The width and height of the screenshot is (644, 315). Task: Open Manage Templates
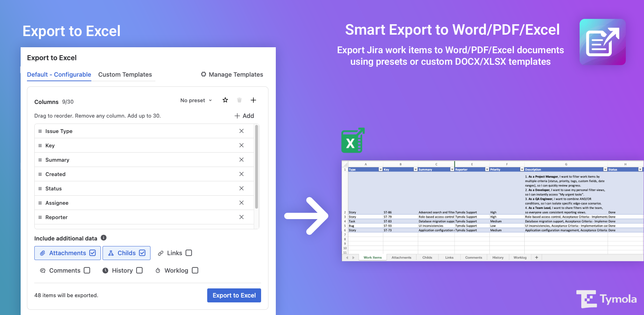tap(232, 75)
